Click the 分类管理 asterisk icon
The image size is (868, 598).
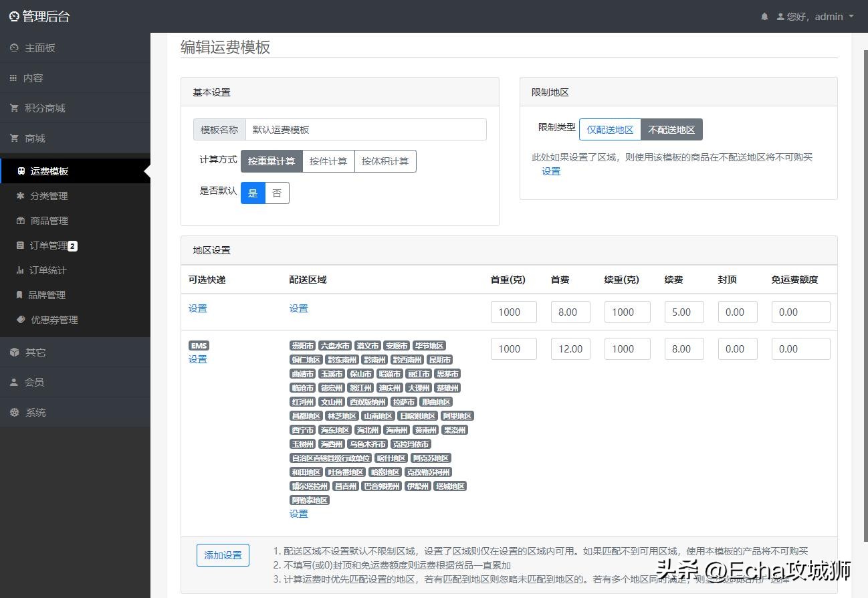tap(19, 195)
